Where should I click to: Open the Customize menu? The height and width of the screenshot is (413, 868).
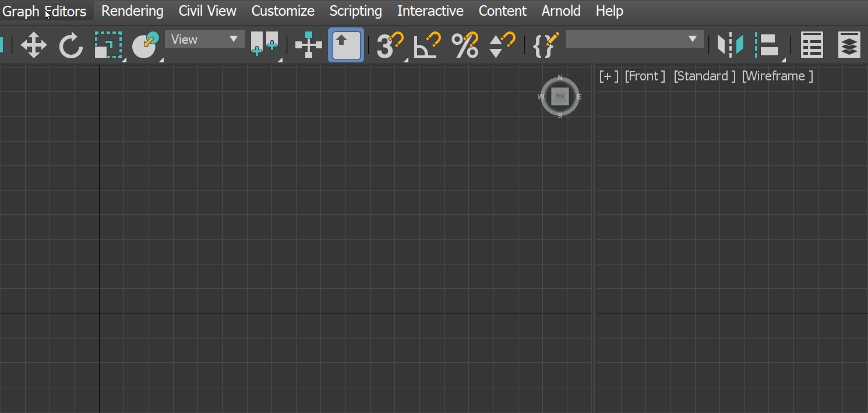(283, 10)
